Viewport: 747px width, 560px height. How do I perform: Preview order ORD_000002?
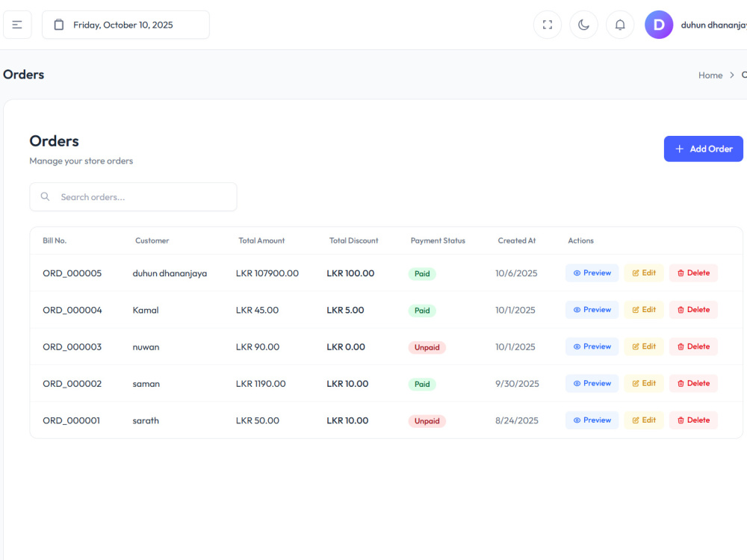pyautogui.click(x=592, y=383)
